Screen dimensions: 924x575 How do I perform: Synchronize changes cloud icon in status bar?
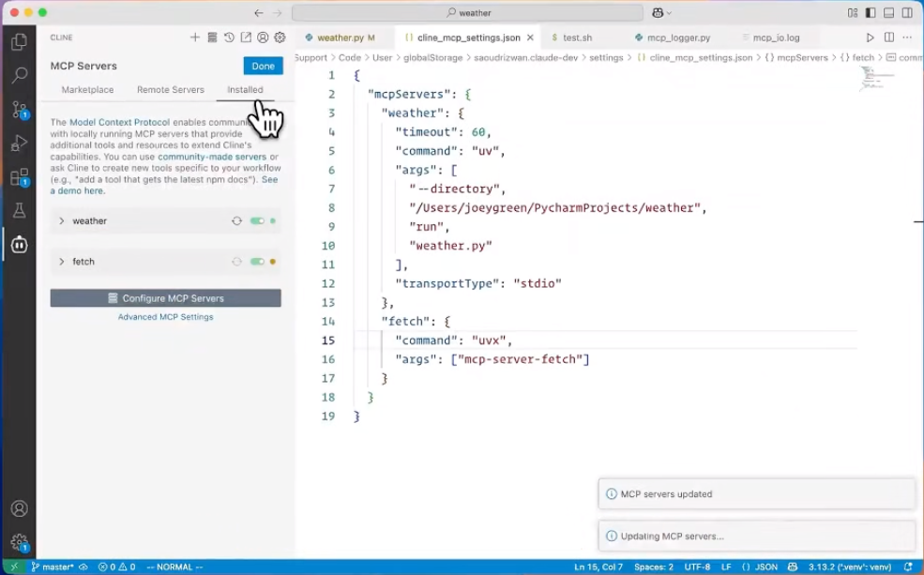click(x=83, y=567)
